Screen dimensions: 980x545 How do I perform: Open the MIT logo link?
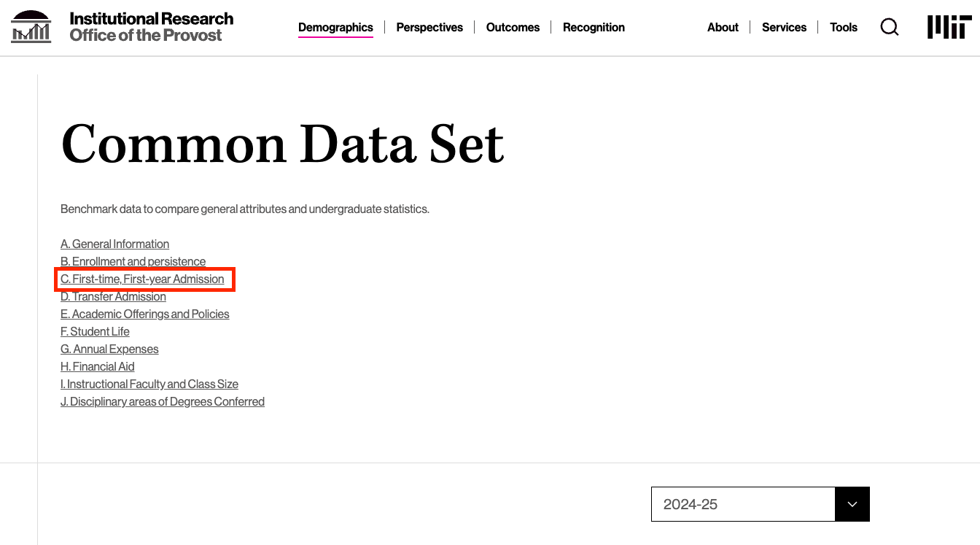pyautogui.click(x=949, y=27)
